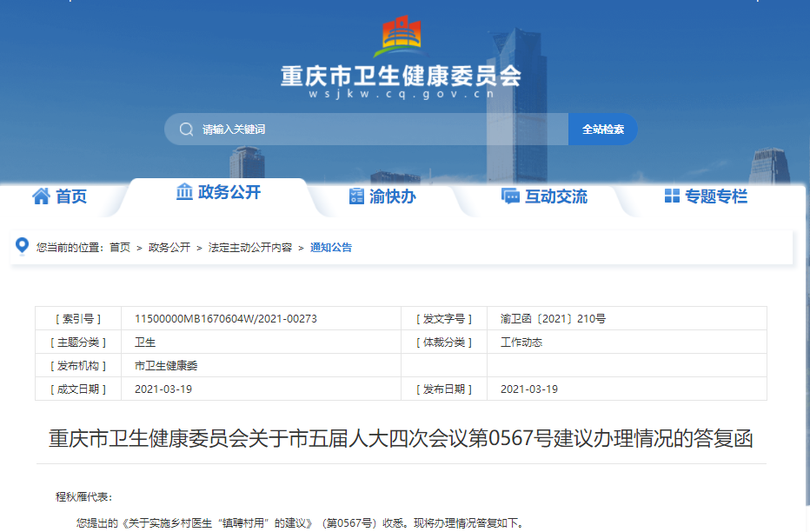Follow the 政务公开 breadcrumb link

point(169,248)
